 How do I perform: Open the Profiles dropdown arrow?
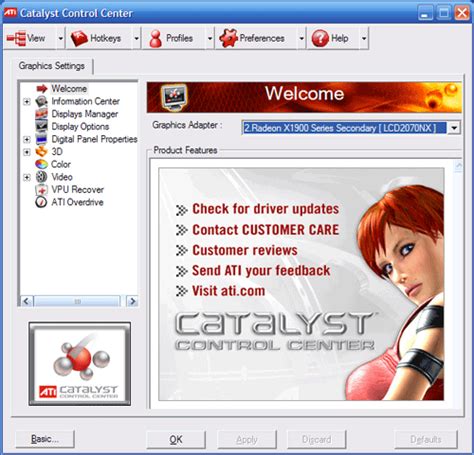coord(210,38)
